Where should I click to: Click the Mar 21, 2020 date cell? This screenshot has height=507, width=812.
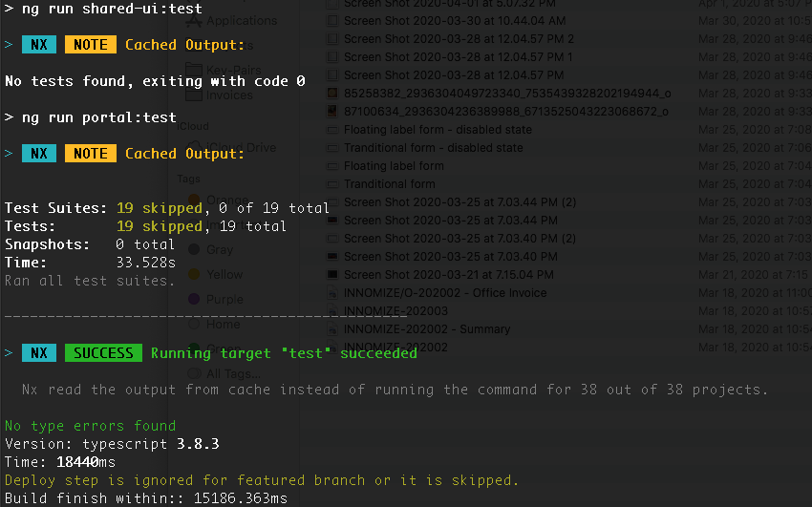(755, 274)
